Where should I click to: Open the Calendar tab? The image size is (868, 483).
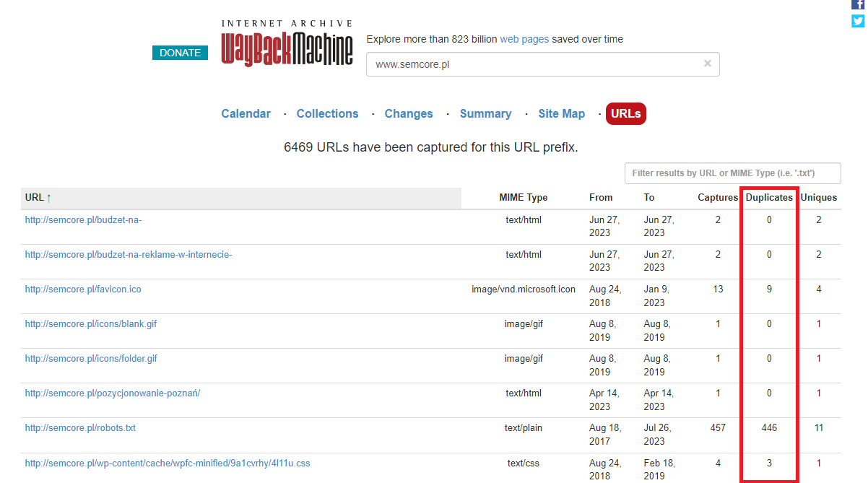(x=246, y=113)
